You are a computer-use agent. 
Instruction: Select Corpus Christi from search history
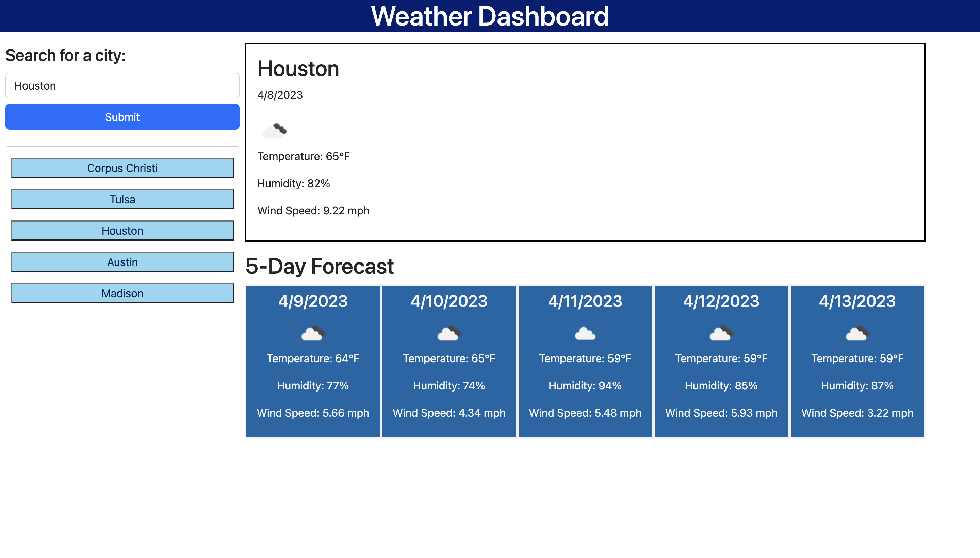click(122, 168)
